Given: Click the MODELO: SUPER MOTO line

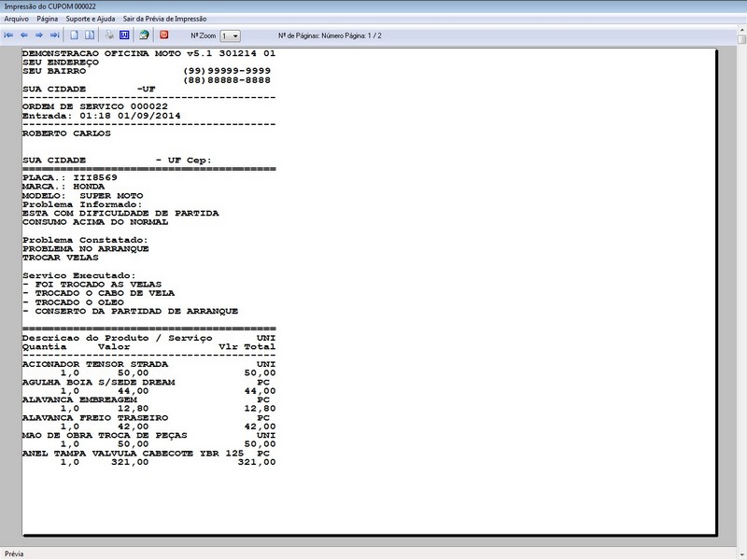Looking at the screenshot, I should [x=82, y=196].
